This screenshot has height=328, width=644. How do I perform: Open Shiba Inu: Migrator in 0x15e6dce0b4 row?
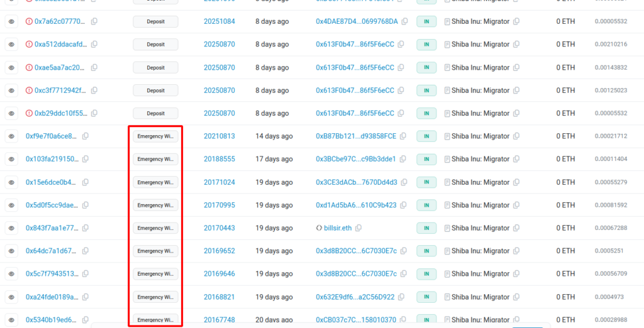[480, 182]
